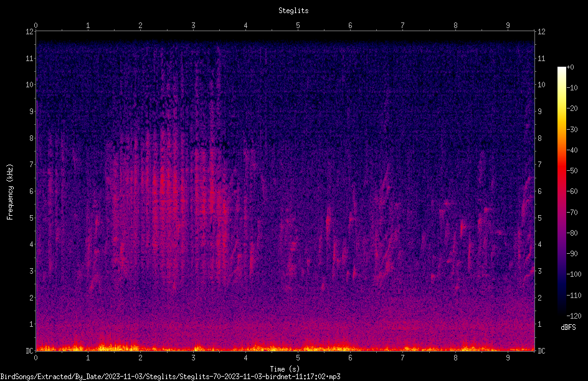Click the 6 kHz label on left frequency axis
The image size is (588, 381).
[32, 191]
